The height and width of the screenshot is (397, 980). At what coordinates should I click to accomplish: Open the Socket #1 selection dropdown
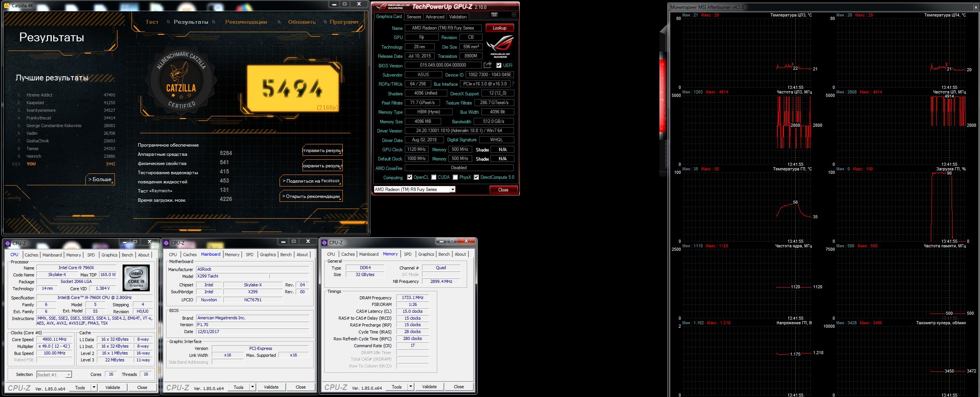coord(68,375)
